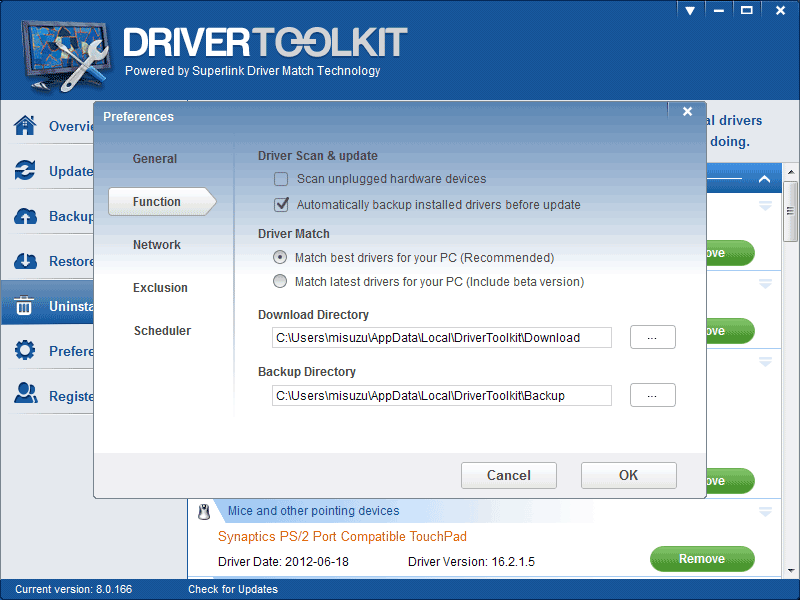The width and height of the screenshot is (800, 600).
Task: Click the Restore cloud download icon
Action: [x=26, y=261]
